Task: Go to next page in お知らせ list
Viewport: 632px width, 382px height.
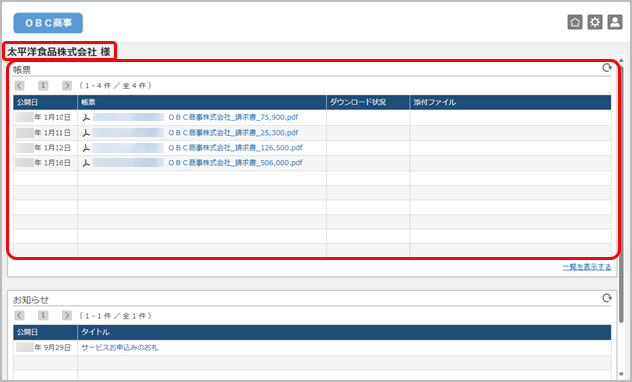Action: click(67, 316)
